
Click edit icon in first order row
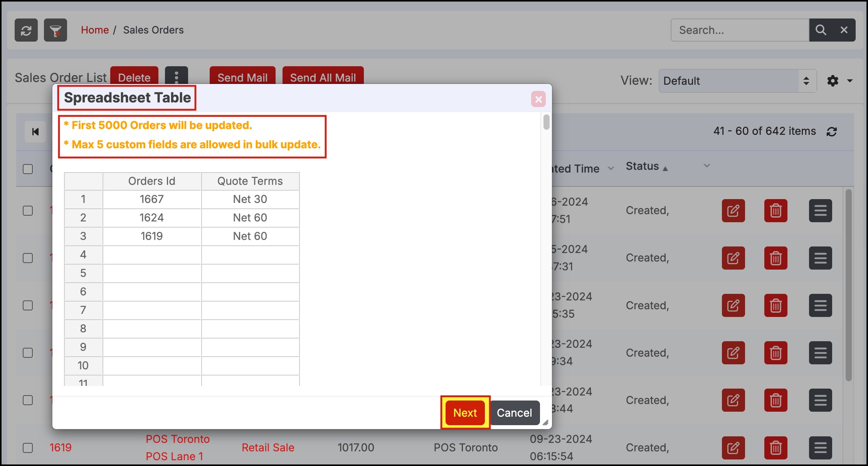click(x=733, y=211)
